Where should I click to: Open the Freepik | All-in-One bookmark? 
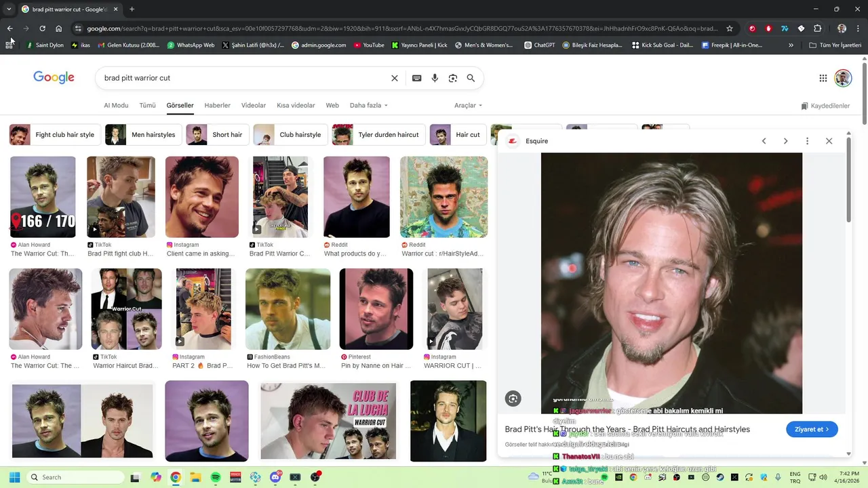732,45
